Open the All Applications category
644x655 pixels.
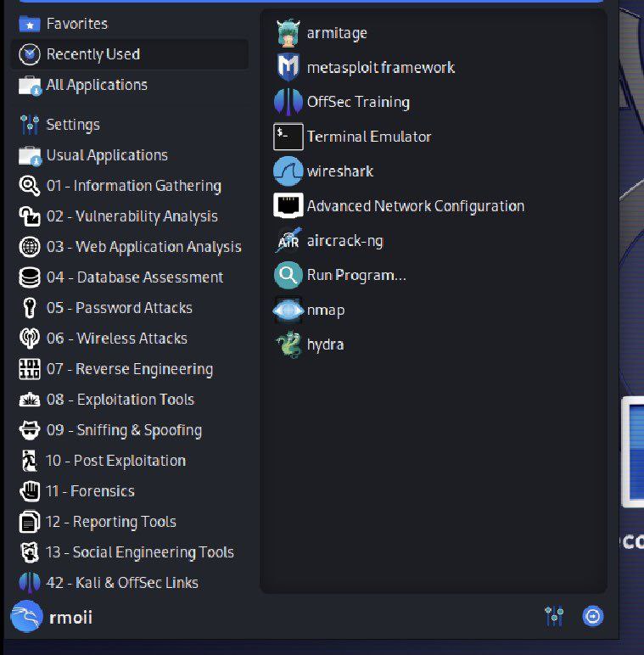pyautogui.click(x=130, y=85)
